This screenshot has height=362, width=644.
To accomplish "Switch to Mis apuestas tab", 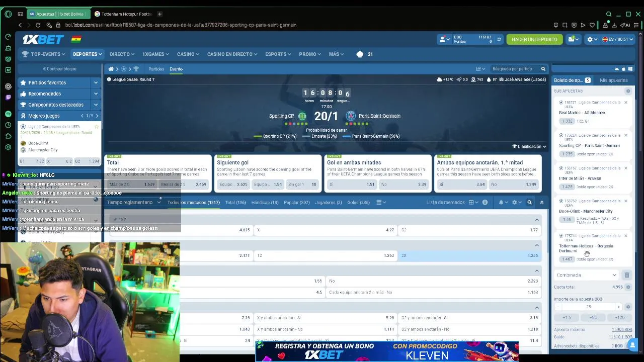I will [x=613, y=80].
